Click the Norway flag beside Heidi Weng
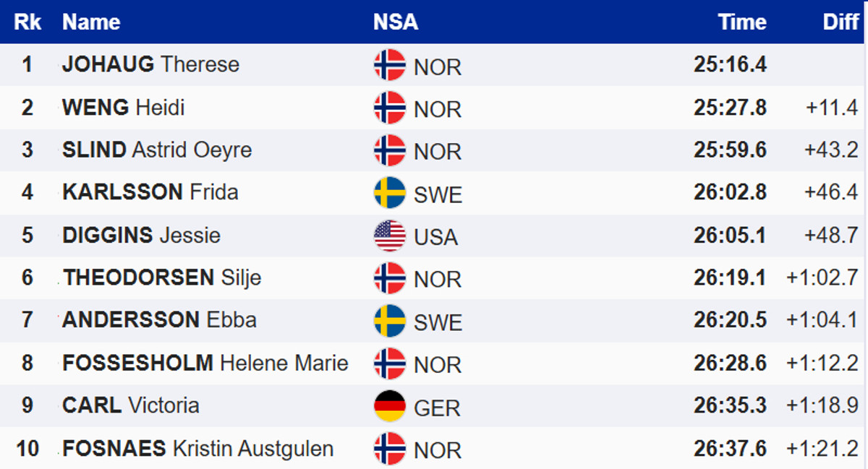The width and height of the screenshot is (868, 469). tap(389, 108)
